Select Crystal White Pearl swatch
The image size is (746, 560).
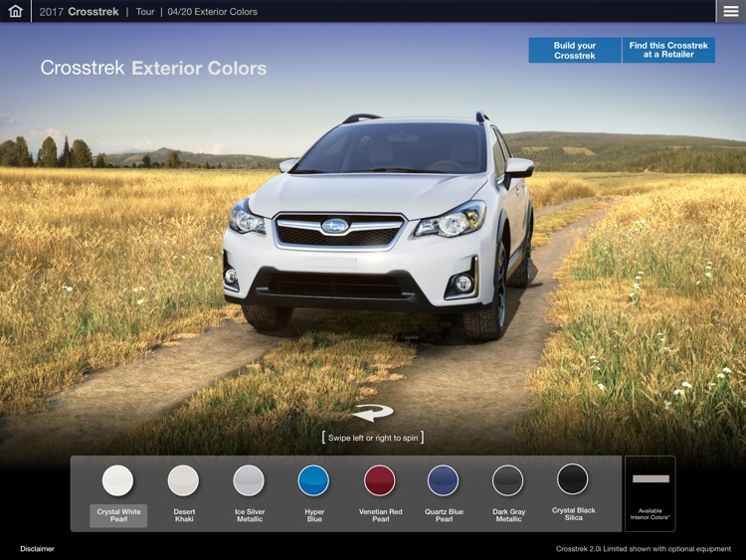[117, 480]
